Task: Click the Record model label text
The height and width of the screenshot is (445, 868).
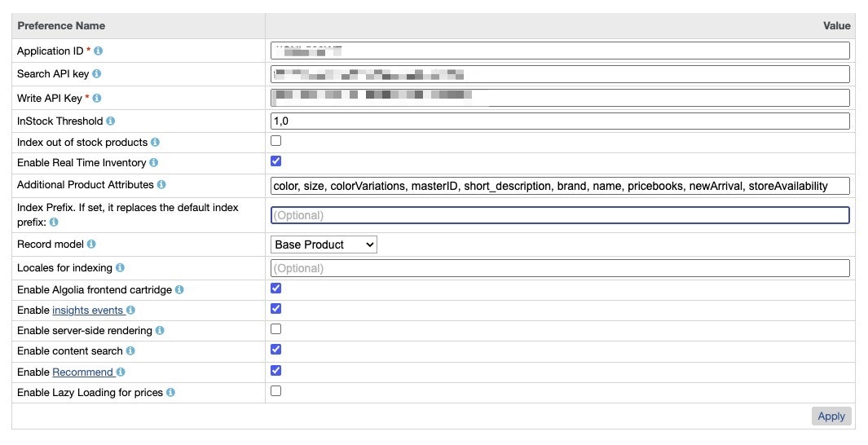Action: pyautogui.click(x=51, y=244)
